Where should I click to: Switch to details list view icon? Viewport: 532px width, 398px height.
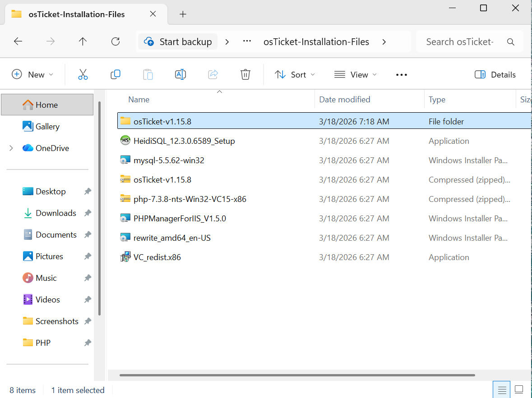(502, 389)
